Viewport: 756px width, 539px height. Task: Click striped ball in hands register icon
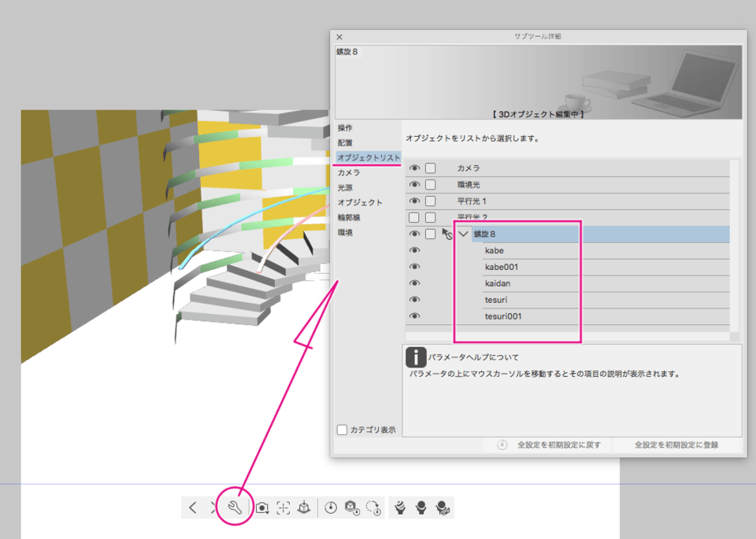pos(400,508)
